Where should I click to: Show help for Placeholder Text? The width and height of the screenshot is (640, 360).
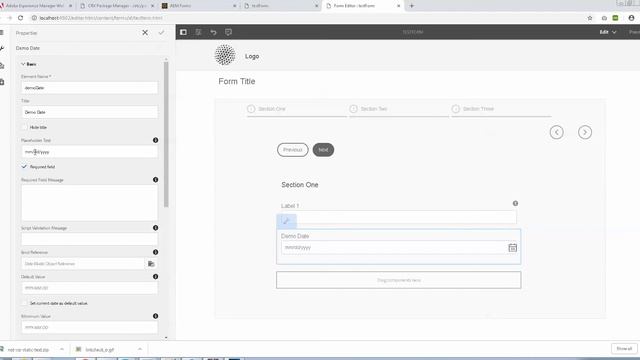click(x=156, y=140)
